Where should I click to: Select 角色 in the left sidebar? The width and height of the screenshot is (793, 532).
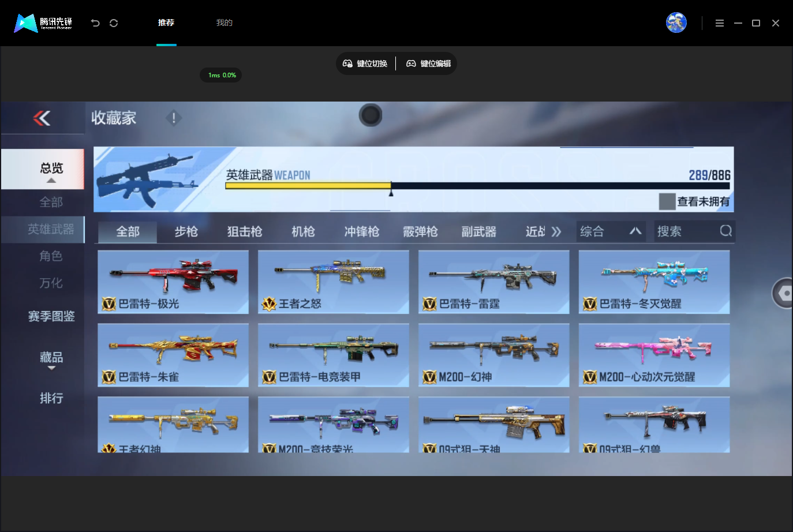pyautogui.click(x=51, y=256)
